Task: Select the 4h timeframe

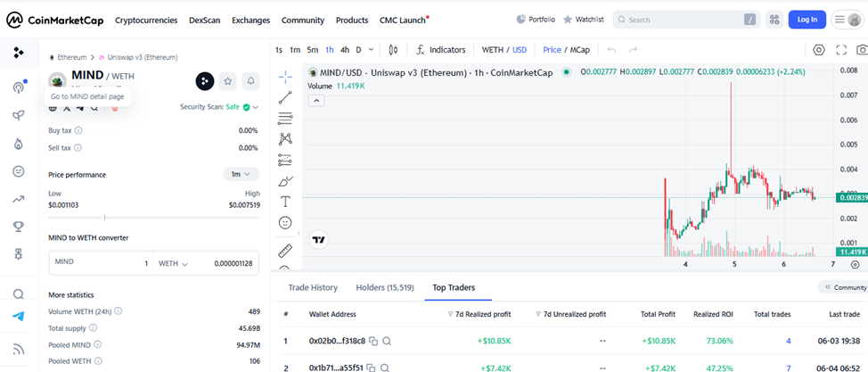Action: coord(345,50)
